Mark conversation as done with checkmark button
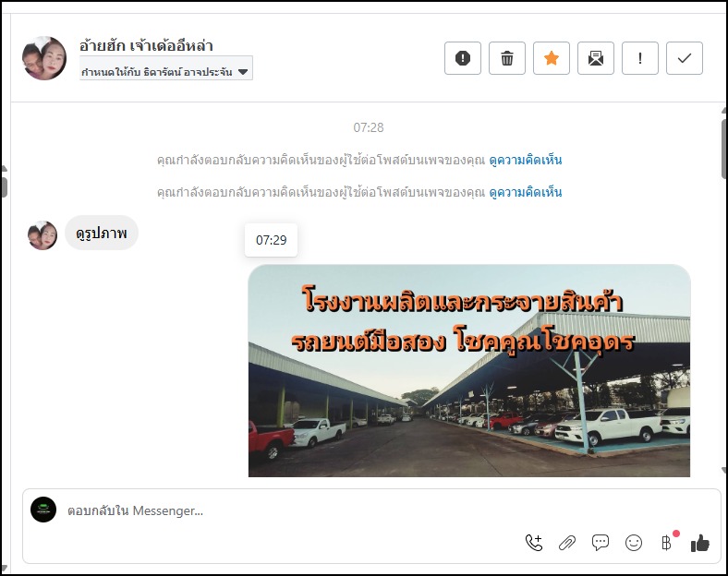728x576 pixels. coord(685,58)
